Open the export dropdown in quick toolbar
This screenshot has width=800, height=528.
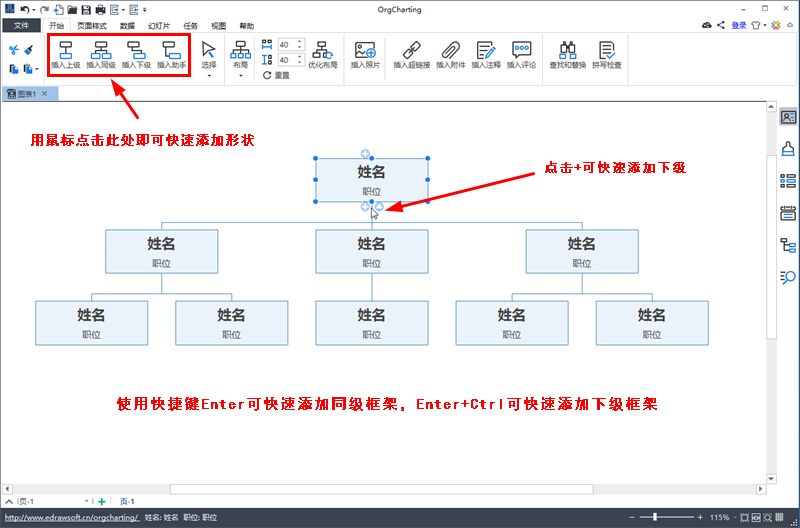123,10
